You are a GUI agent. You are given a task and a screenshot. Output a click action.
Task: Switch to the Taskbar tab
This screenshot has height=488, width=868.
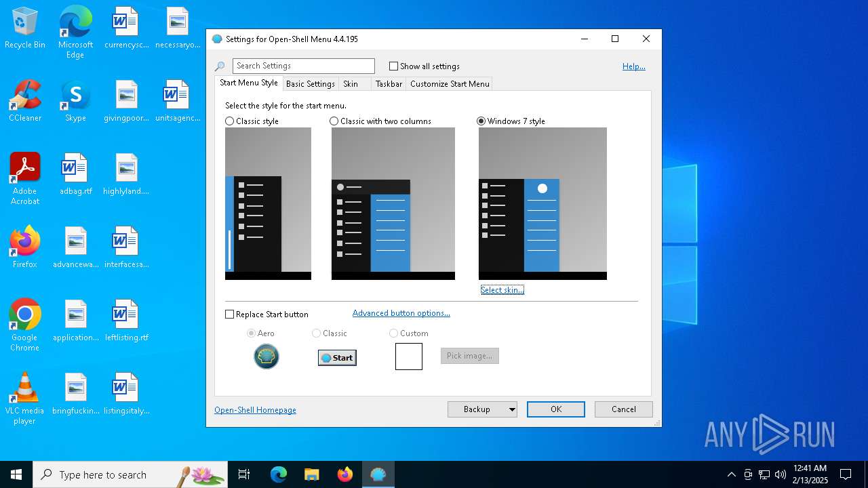point(389,84)
